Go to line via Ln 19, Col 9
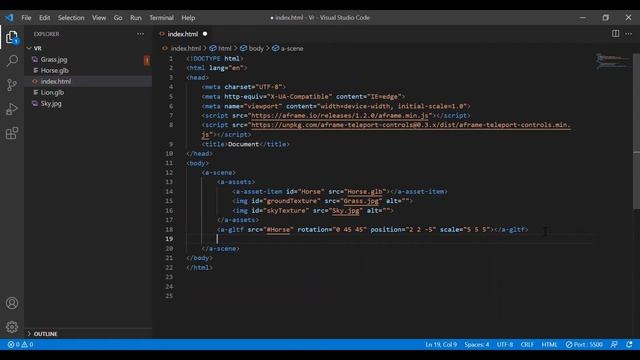The image size is (640, 360). coord(441,344)
